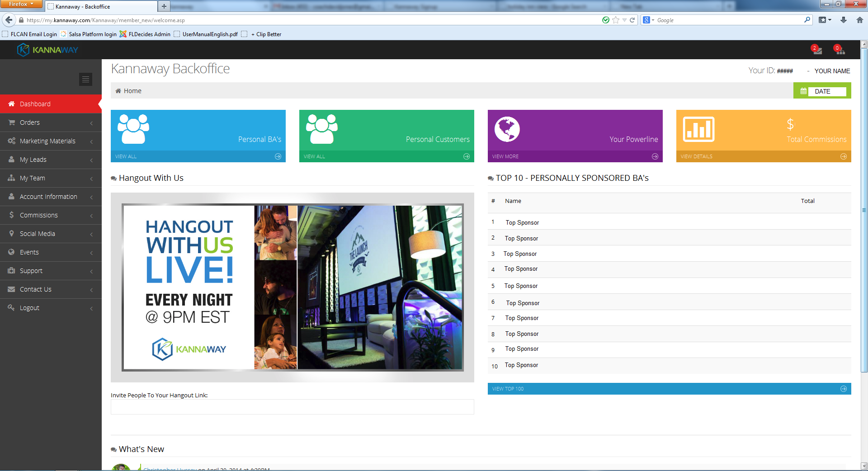This screenshot has width=868, height=471.
Task: Expand the Social Media chevron
Action: [x=91, y=234]
